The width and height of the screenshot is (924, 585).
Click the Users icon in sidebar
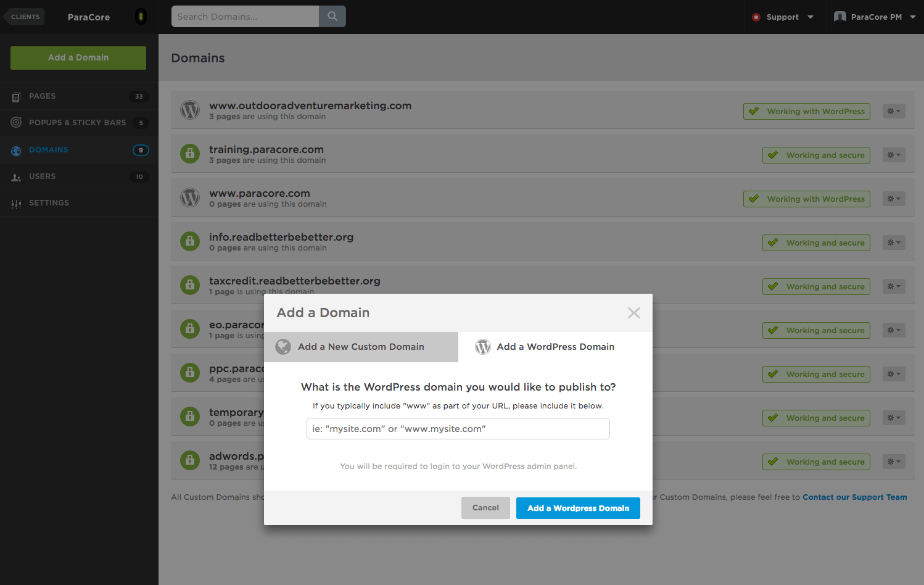(17, 177)
